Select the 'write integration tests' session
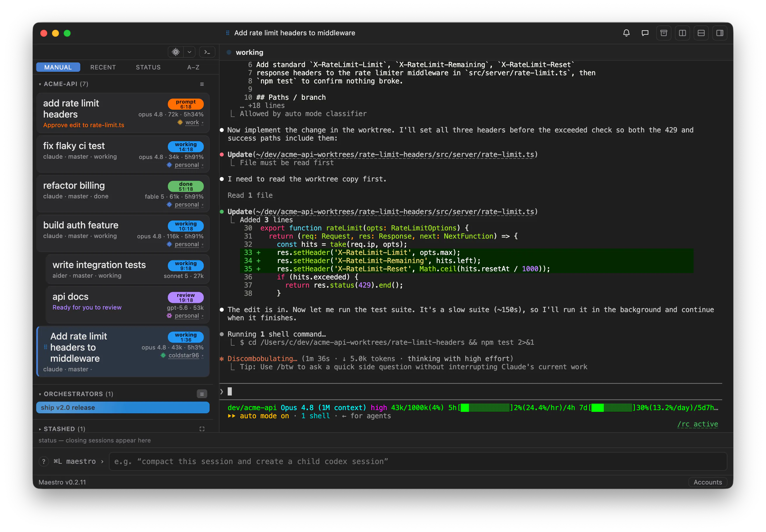766x532 pixels. coord(128,269)
